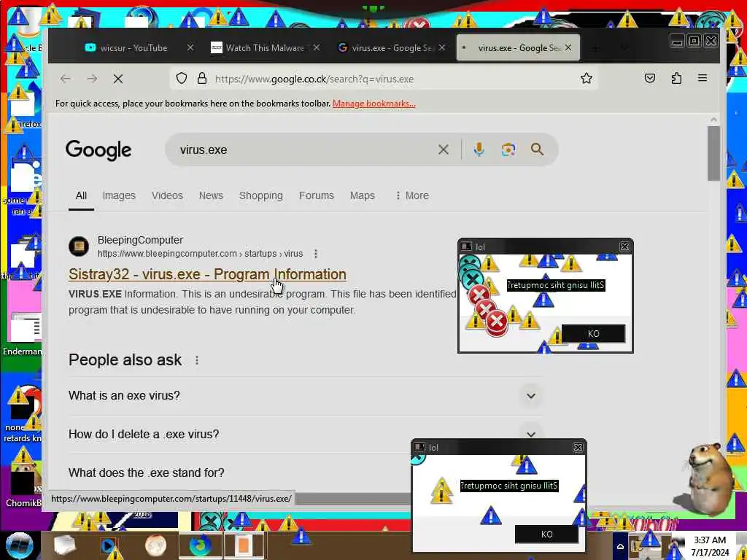Viewport: 747px width, 560px height.
Task: Click the BleepingComputer site name
Action: point(140,240)
